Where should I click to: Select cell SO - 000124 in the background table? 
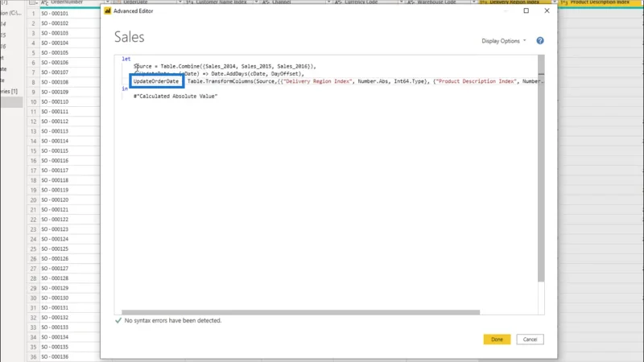[70, 239]
